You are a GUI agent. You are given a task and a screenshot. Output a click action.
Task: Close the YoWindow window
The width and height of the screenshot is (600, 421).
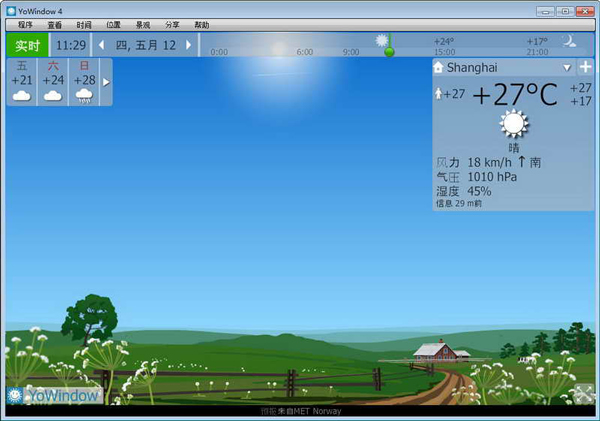pyautogui.click(x=585, y=11)
